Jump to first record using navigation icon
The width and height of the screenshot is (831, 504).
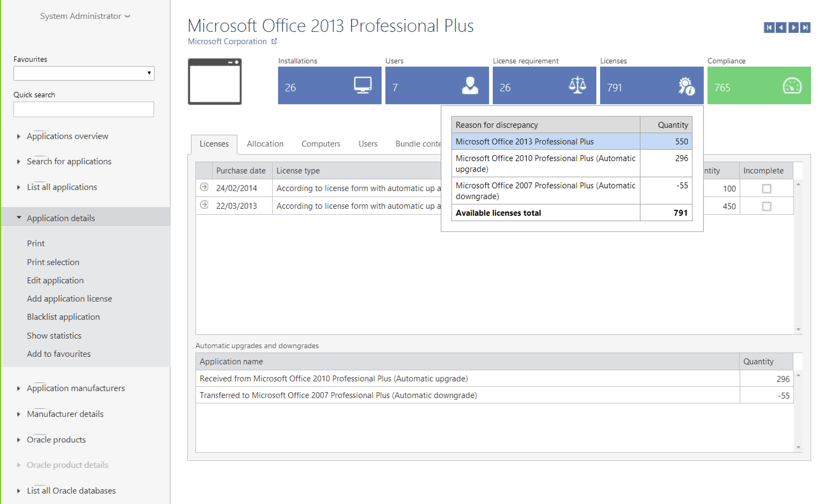(x=770, y=27)
